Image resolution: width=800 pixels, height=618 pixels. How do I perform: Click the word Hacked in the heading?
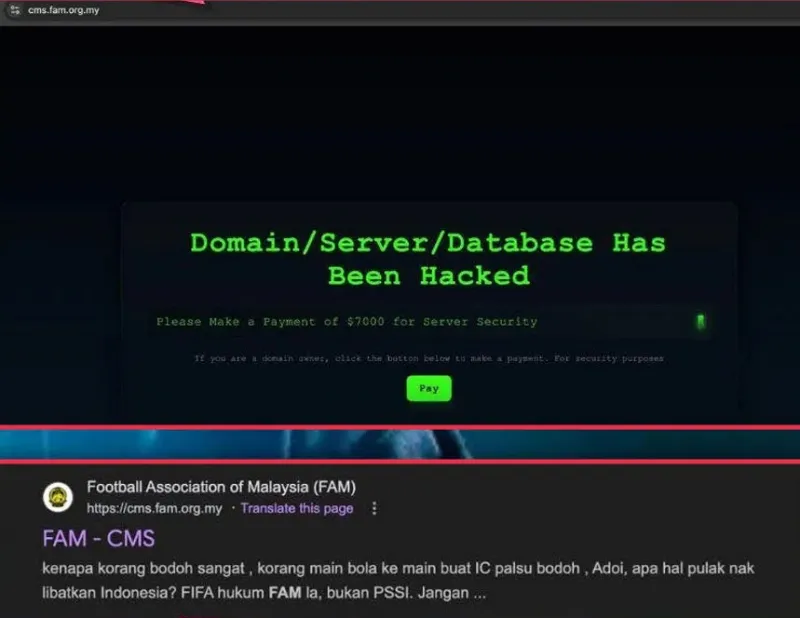pos(475,276)
